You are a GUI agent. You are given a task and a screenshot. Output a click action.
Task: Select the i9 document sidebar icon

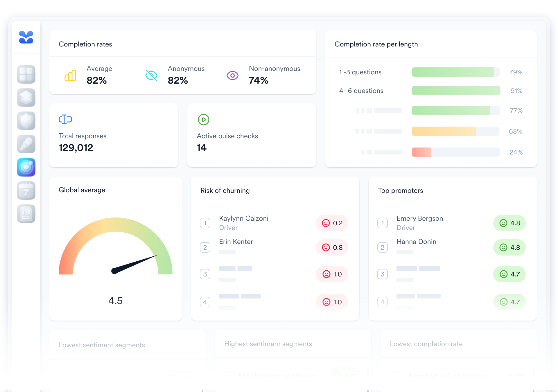point(26,214)
